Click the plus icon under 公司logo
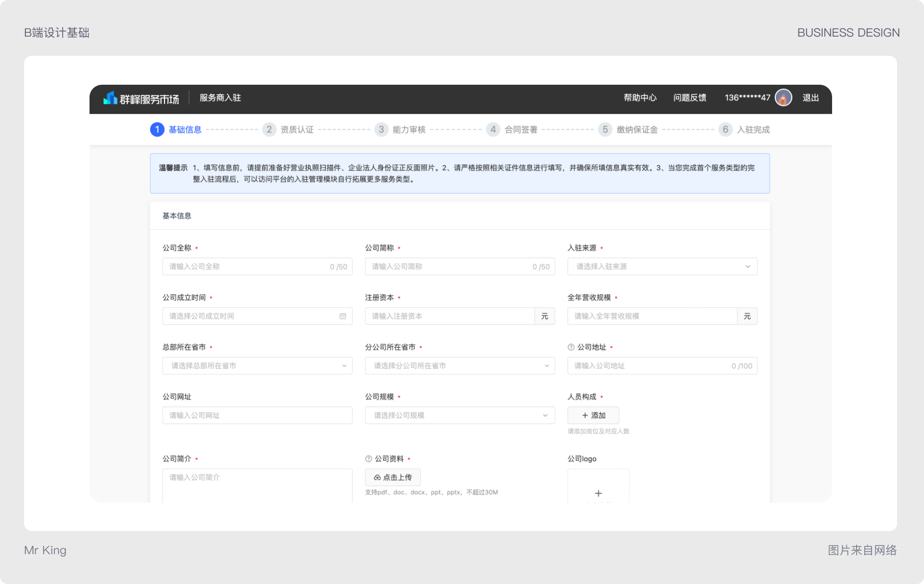This screenshot has width=924, height=584. point(598,493)
